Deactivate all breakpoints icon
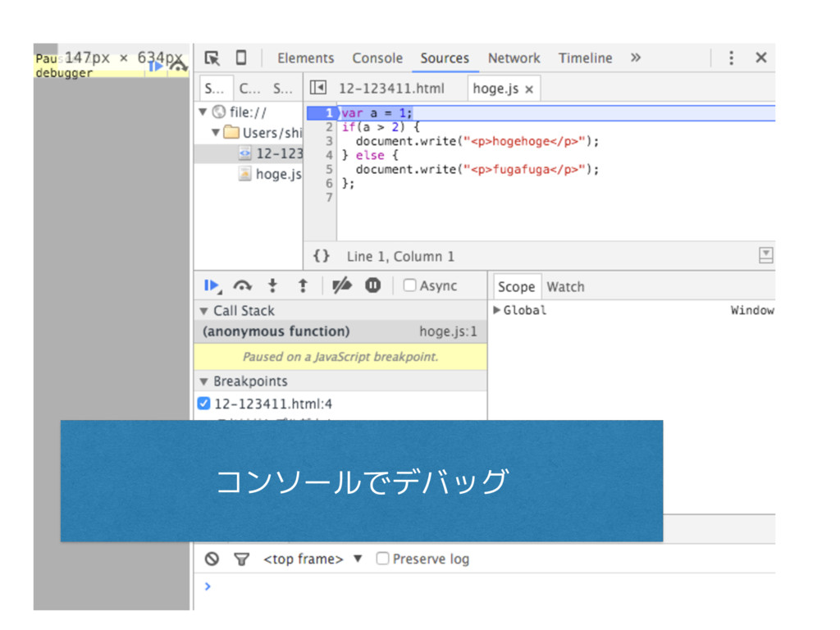The height and width of the screenshot is (630, 840). (342, 285)
